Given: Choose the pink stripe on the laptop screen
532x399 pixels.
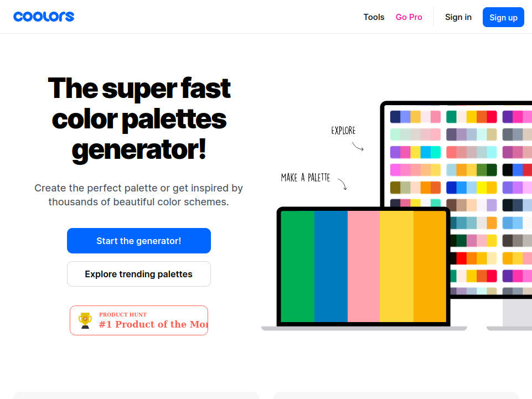Looking at the screenshot, I should point(363,266).
